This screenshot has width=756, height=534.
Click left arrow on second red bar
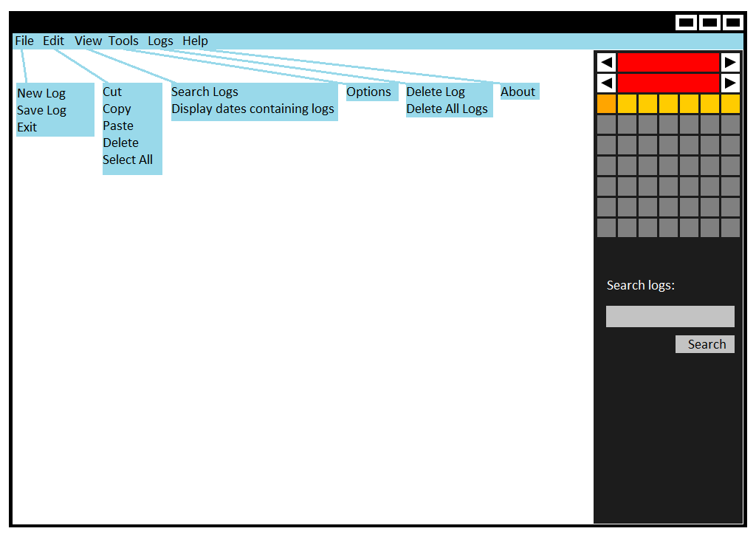pos(607,83)
